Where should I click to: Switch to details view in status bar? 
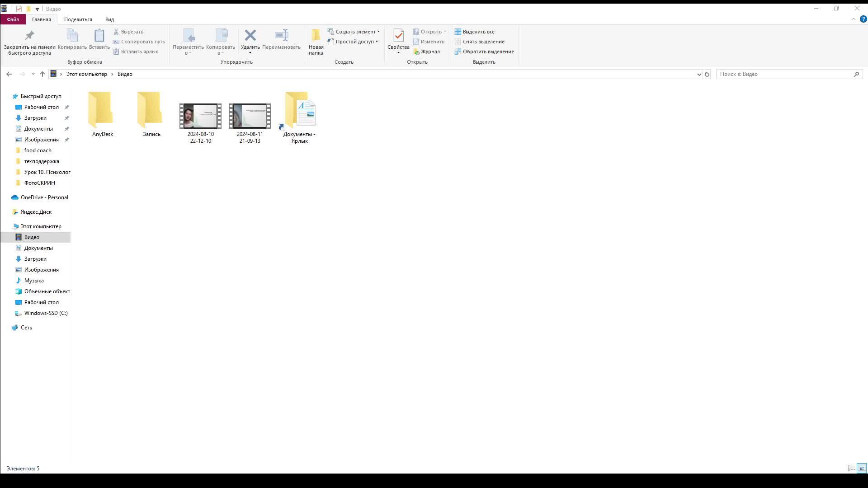click(x=851, y=468)
